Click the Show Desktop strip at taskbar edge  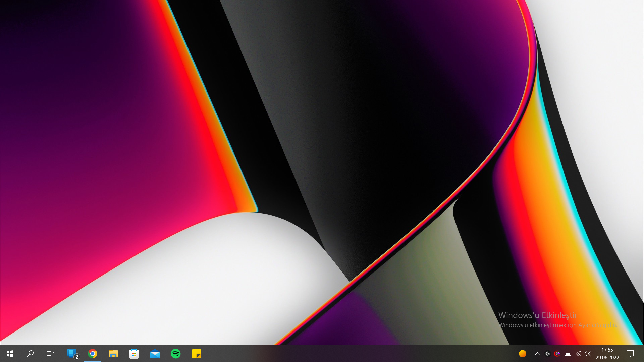point(643,354)
